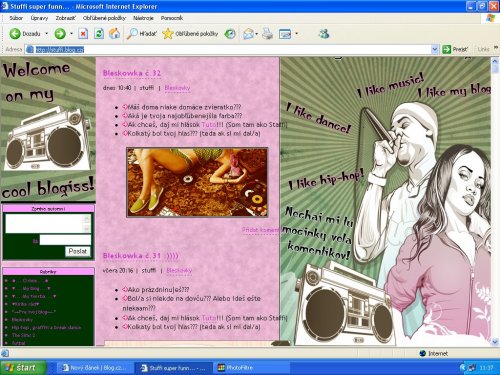Click the Poslat button
Image resolution: width=500 pixels, height=375 pixels.
[x=77, y=251]
